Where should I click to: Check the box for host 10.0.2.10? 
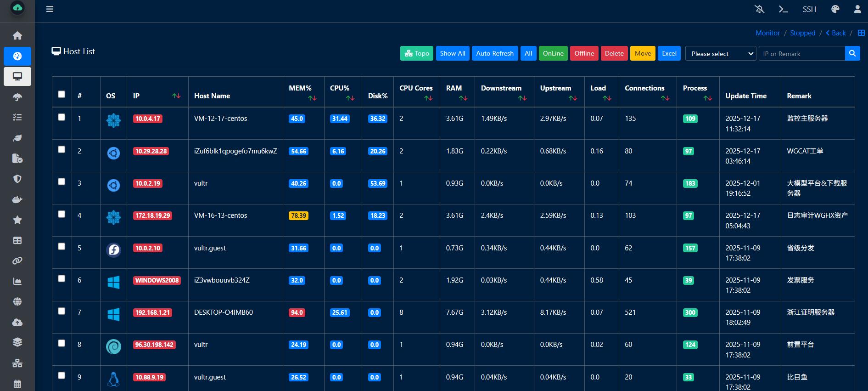(62, 246)
